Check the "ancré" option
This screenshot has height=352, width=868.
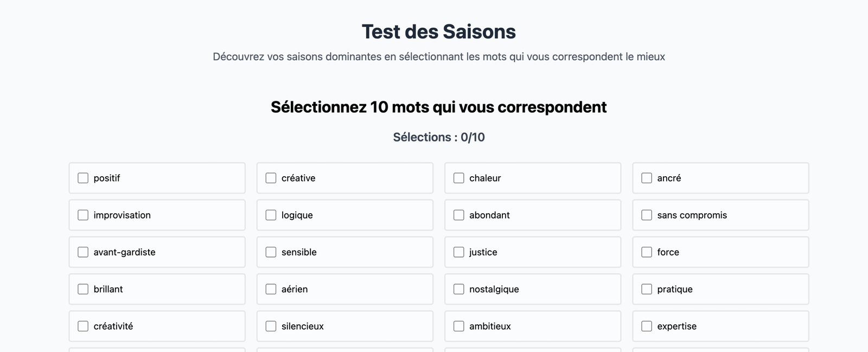(646, 177)
